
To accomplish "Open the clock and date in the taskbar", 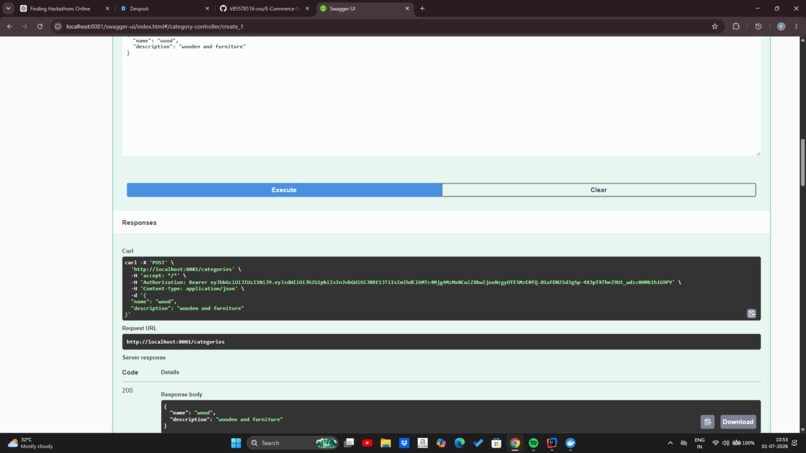I will point(775,443).
